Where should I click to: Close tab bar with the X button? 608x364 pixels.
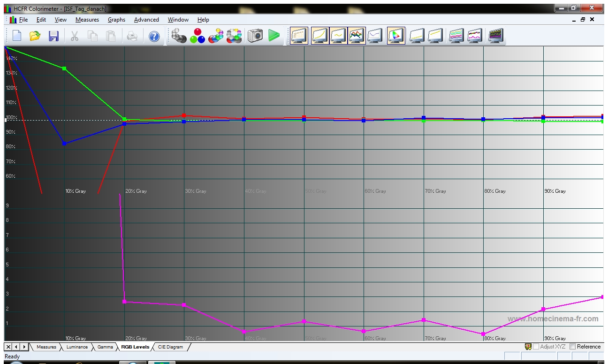[8, 347]
